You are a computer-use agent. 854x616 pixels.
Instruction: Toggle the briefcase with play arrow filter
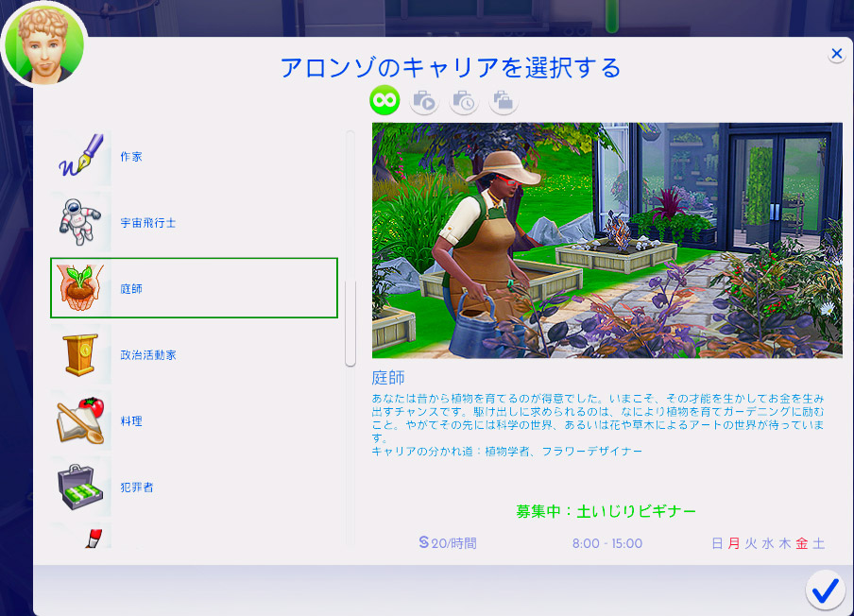(424, 100)
